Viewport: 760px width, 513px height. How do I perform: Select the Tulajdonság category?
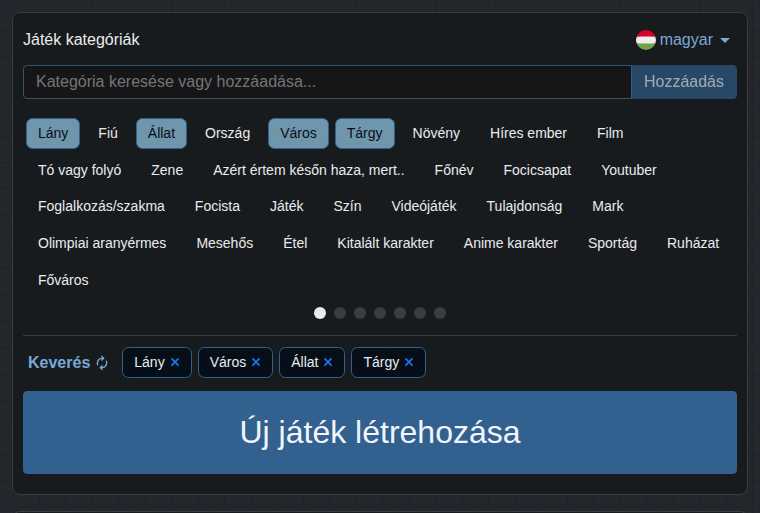pos(524,207)
